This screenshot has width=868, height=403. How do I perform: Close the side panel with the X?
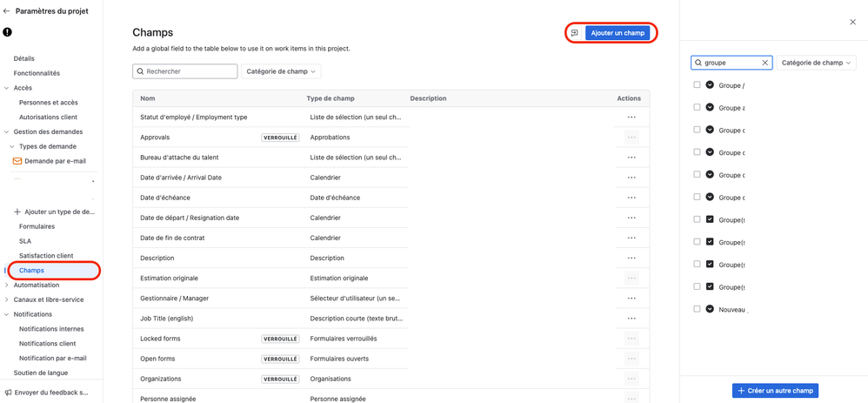[x=852, y=22]
